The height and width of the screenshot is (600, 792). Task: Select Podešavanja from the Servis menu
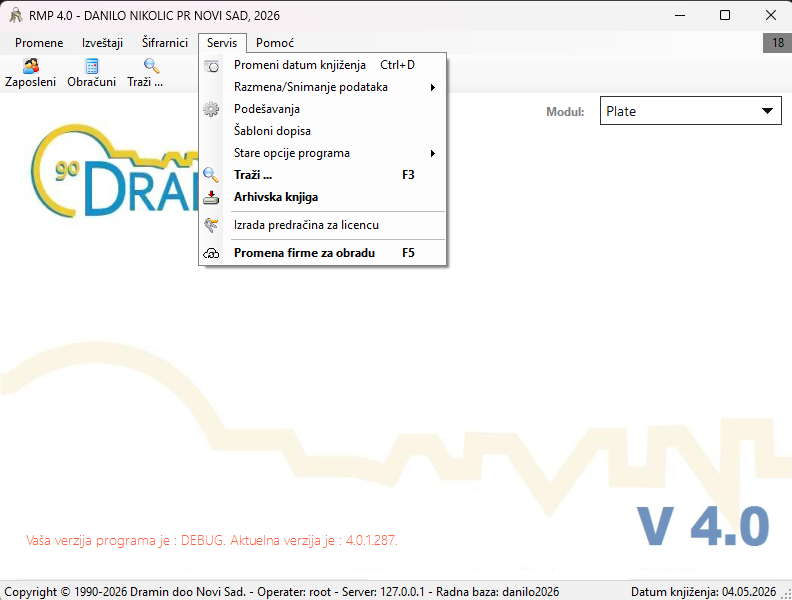pyautogui.click(x=322, y=109)
